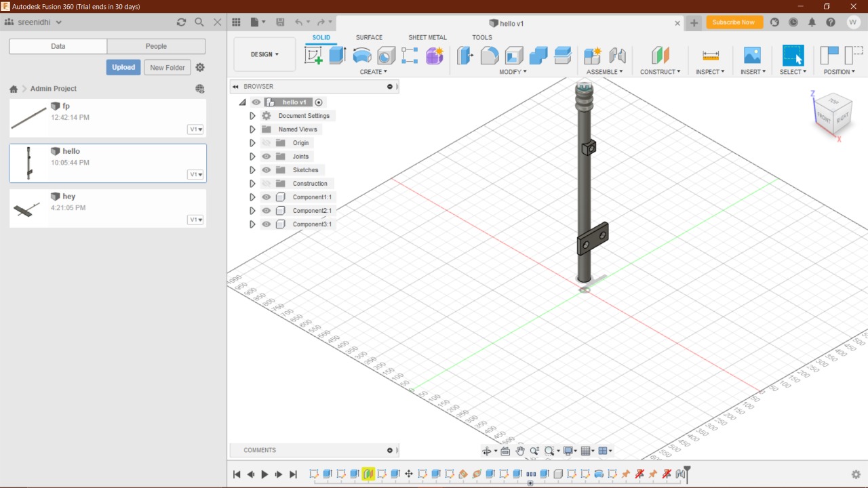
Task: Hide Component1:1 using its eye icon
Action: (x=267, y=197)
